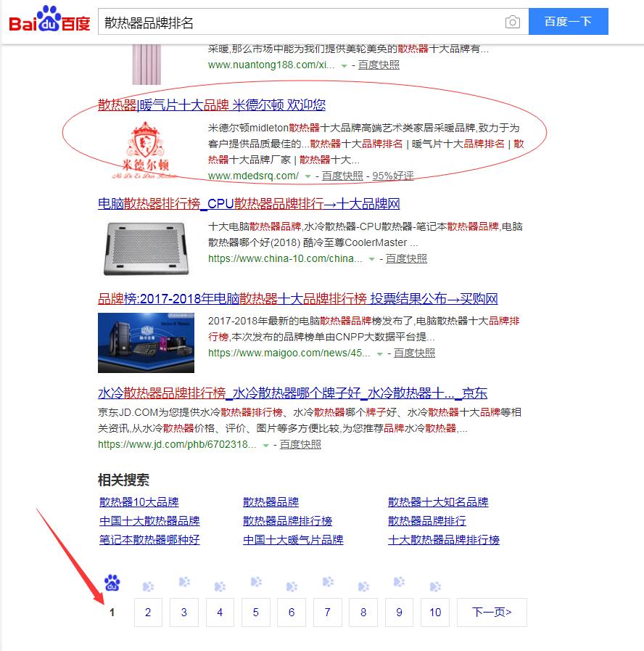Select related search 散热器10大品牌
Image resolution: width=644 pixels, height=651 pixels.
139,502
